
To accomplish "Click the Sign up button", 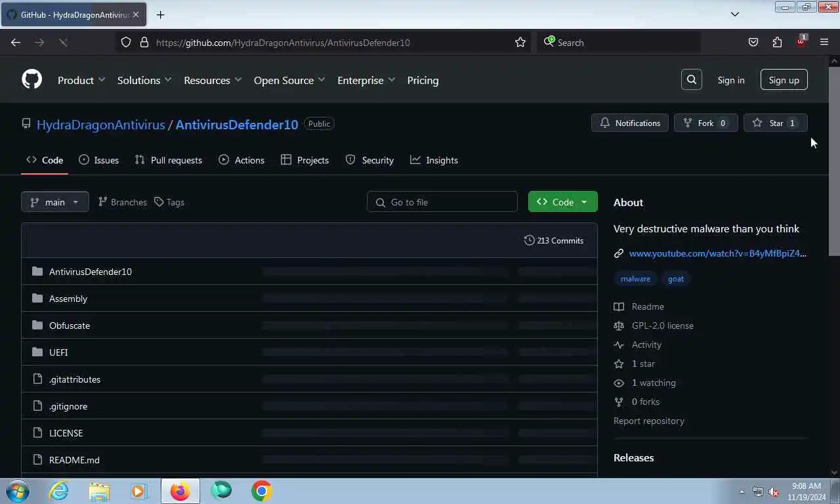I will click(x=784, y=80).
